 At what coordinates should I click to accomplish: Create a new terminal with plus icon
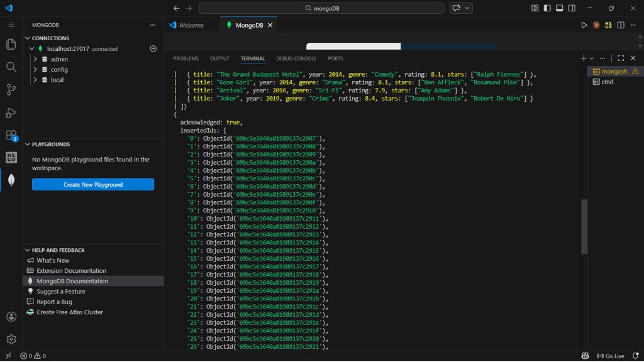(x=583, y=58)
